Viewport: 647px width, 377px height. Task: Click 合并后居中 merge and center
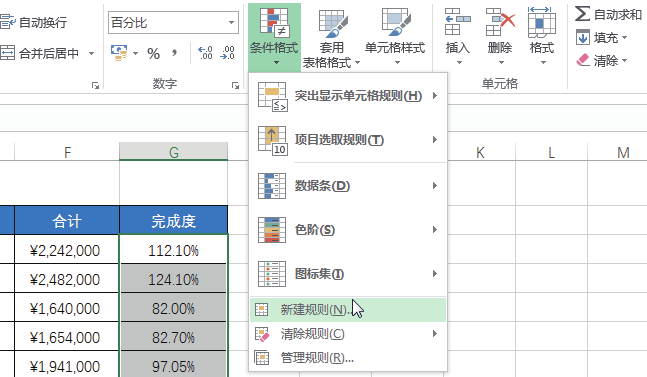[40, 53]
